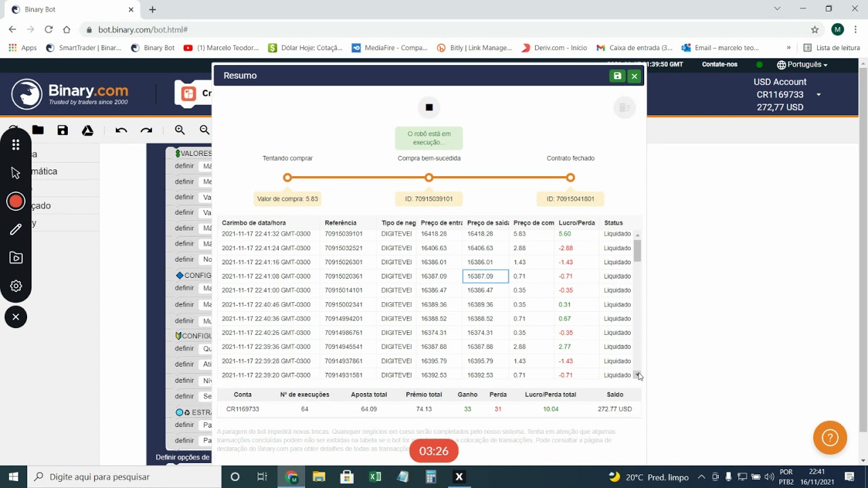868x488 pixels.
Task: Select the pen drawing tool in the recorder sidebar
Action: (16, 230)
